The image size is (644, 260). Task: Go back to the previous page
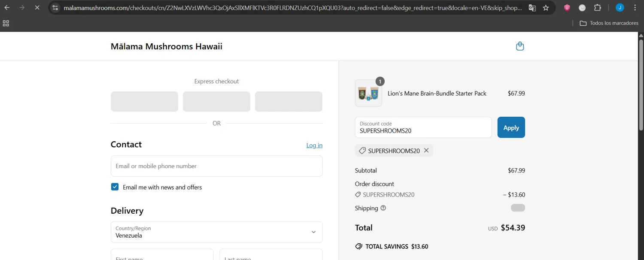7,8
